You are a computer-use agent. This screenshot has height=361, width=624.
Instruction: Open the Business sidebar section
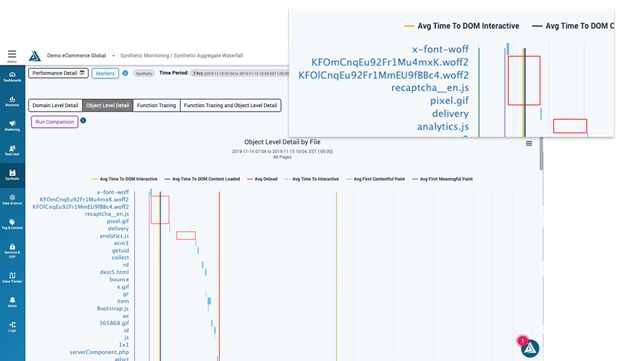tap(12, 101)
